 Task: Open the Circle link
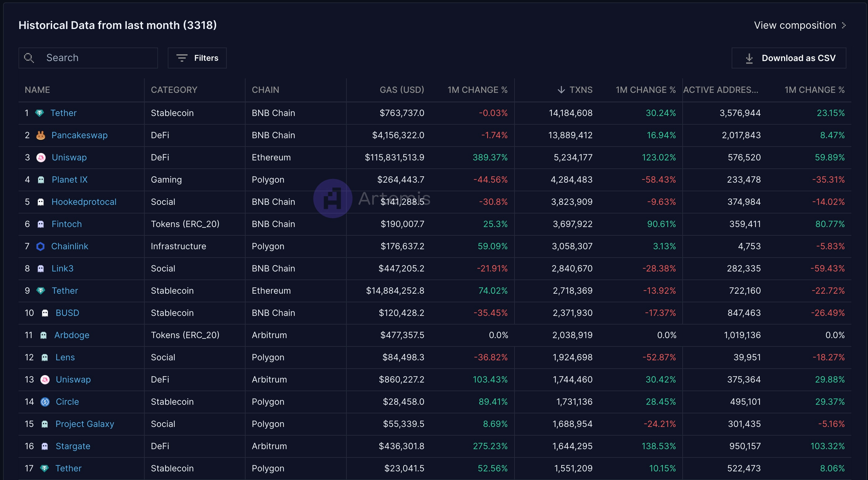(x=67, y=402)
